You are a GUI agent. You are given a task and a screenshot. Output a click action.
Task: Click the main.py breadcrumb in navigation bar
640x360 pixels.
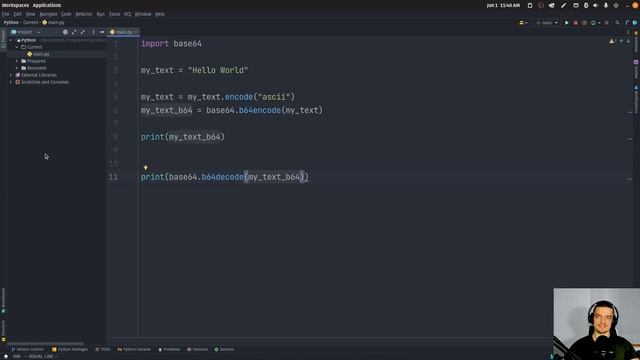[53, 22]
